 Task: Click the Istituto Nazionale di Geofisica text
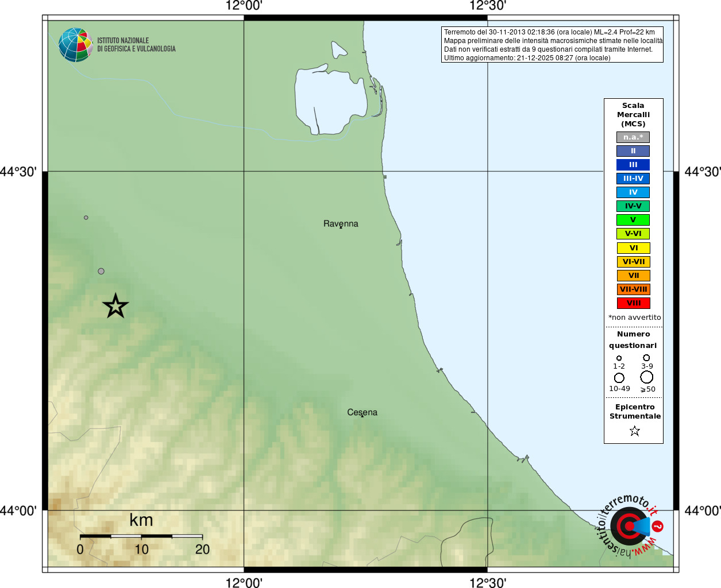pos(136,45)
